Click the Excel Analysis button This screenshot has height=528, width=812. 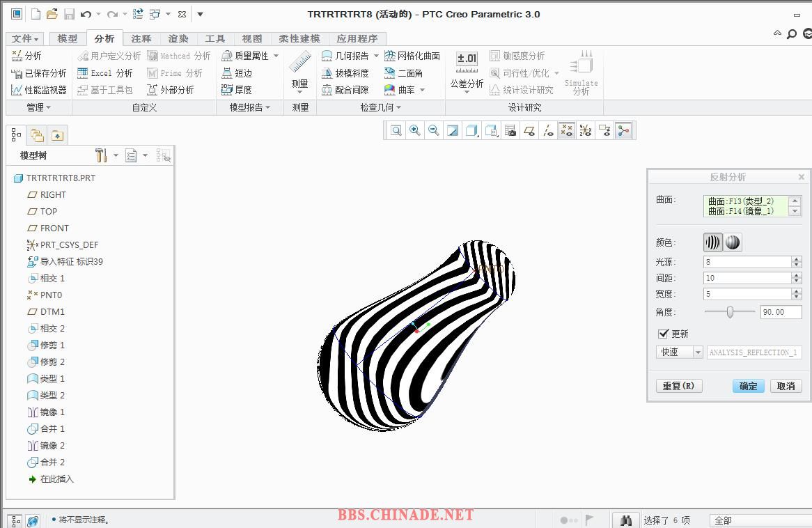(x=105, y=73)
